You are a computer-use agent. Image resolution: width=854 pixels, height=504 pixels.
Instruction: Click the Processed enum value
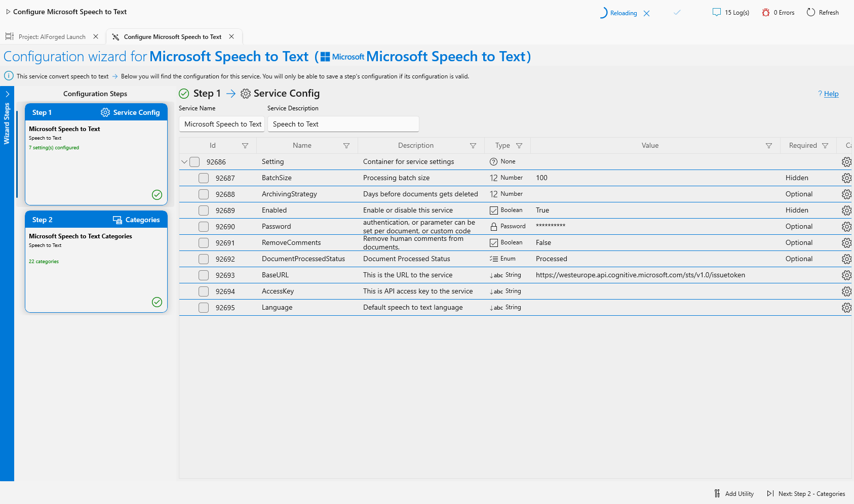(x=552, y=259)
